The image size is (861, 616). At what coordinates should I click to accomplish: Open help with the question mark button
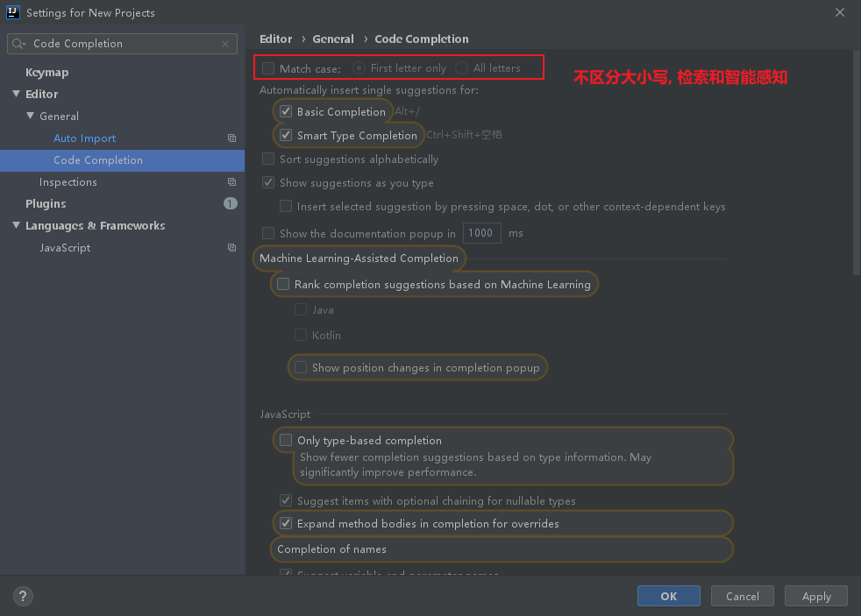click(23, 596)
